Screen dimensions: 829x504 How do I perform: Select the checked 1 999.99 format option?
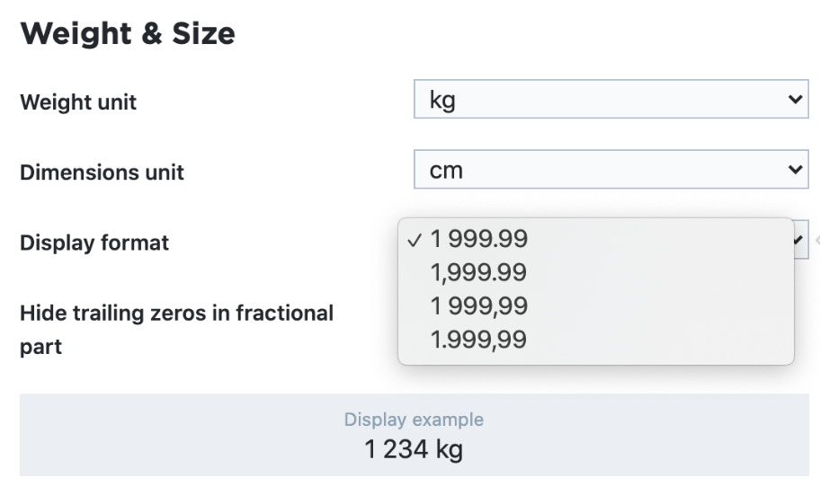click(478, 239)
